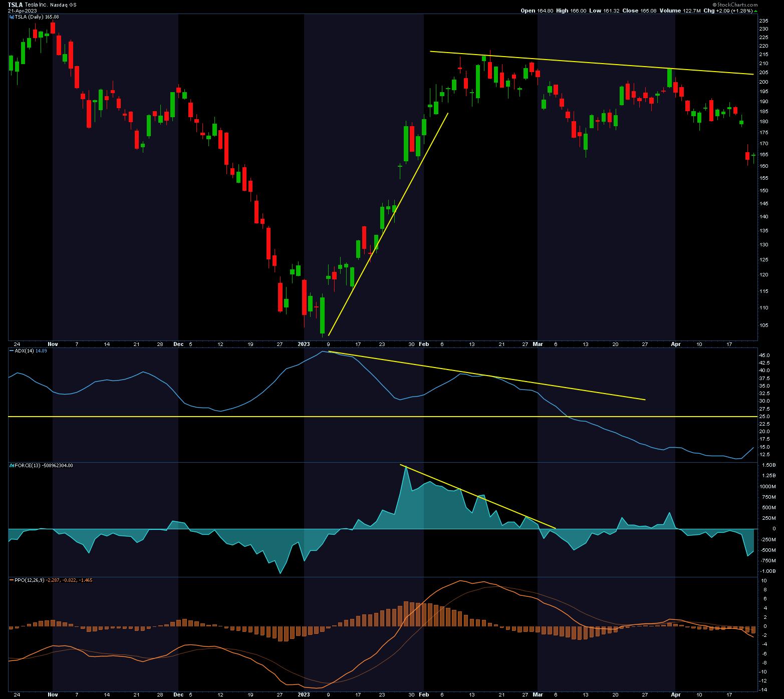This screenshot has width=784, height=699.
Task: Click the 21-Apr-2023 date text
Action: tap(22, 11)
